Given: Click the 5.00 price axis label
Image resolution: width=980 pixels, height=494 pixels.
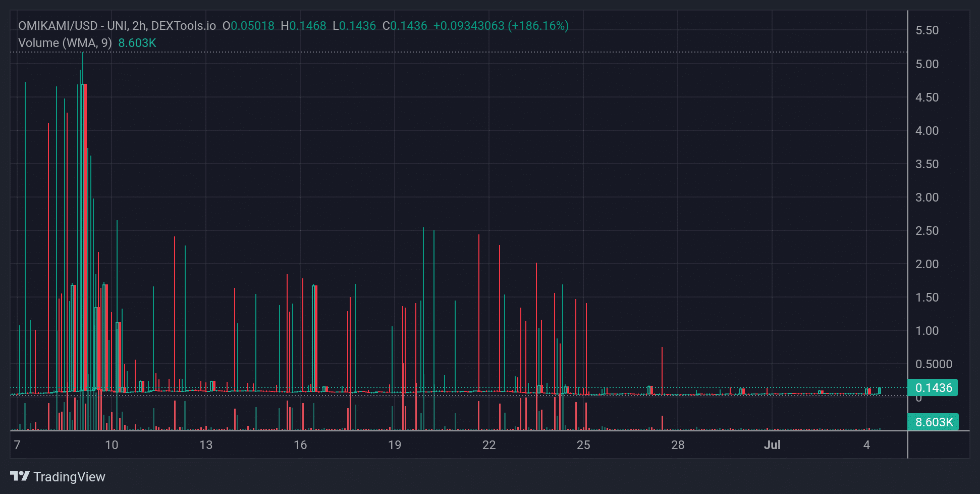Looking at the screenshot, I should [x=927, y=64].
